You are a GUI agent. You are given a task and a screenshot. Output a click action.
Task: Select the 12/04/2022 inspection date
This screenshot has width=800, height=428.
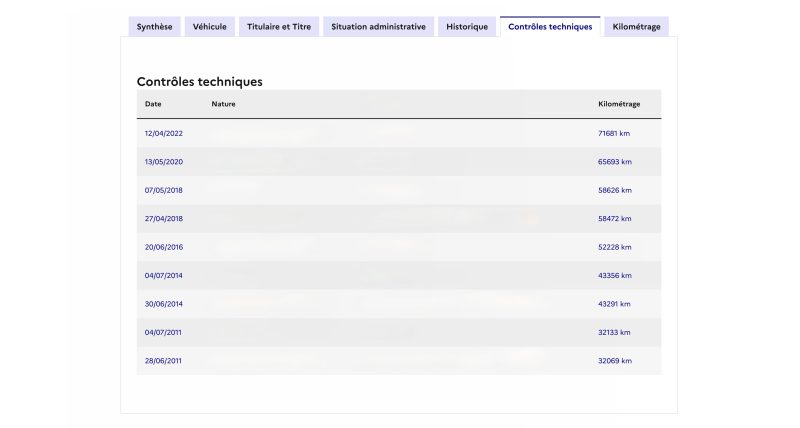click(x=164, y=133)
